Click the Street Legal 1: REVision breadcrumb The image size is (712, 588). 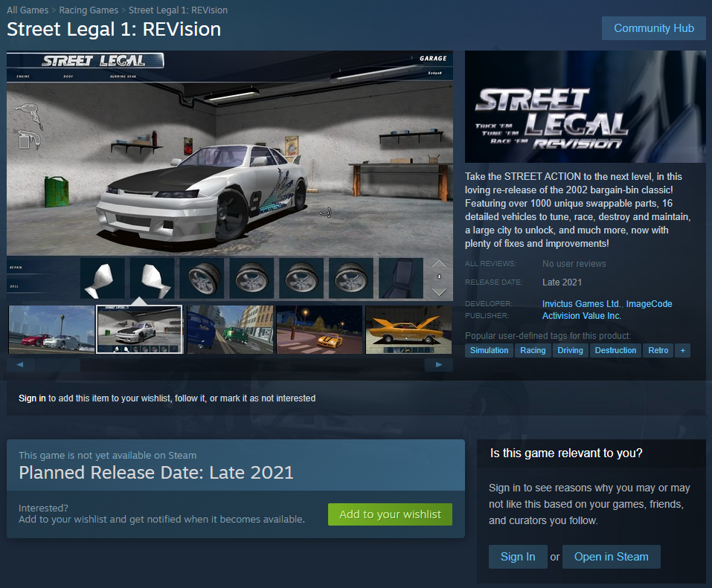click(178, 10)
